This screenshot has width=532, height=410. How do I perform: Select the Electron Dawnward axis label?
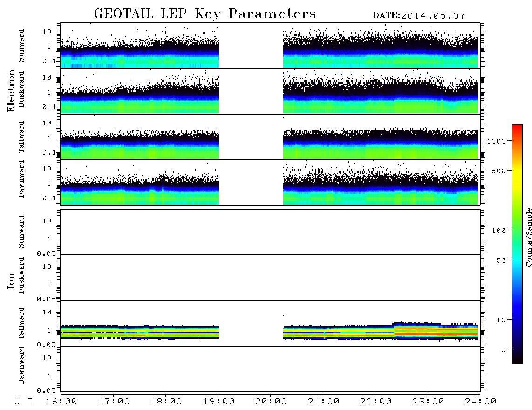pos(21,179)
